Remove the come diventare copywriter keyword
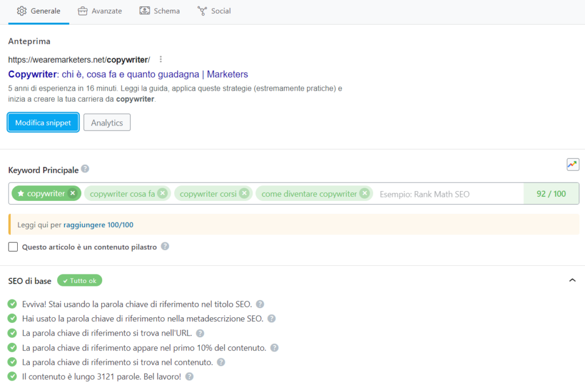585x392 pixels. [364, 193]
